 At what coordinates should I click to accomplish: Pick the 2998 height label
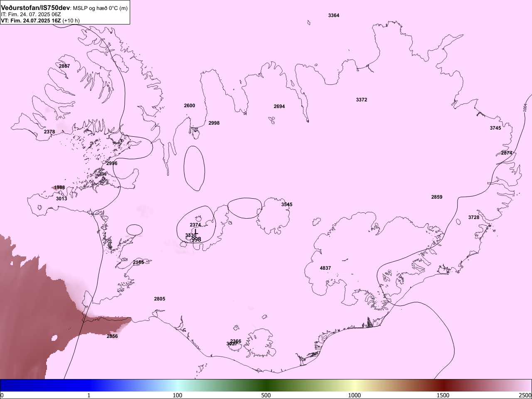coord(214,123)
